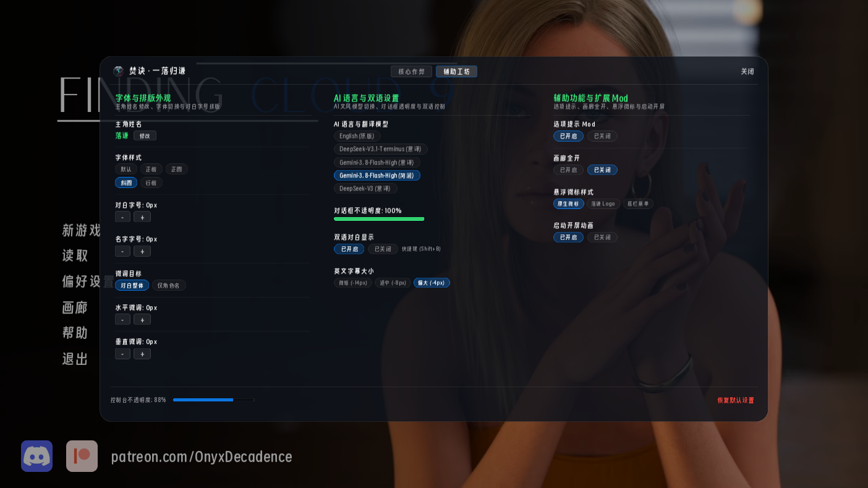The height and width of the screenshot is (488, 868).
Task: Increase 名字字号 with the plus button
Action: coord(142,251)
